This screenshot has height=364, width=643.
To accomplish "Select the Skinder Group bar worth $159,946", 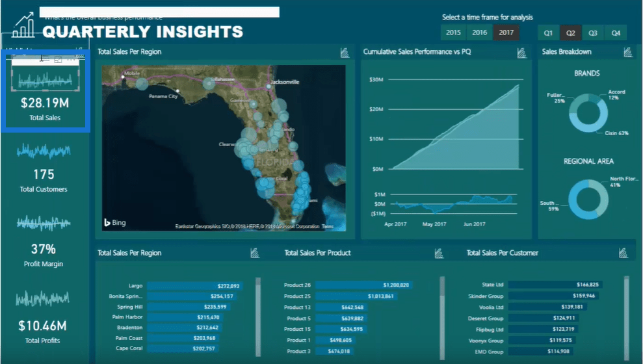I will [553, 296].
